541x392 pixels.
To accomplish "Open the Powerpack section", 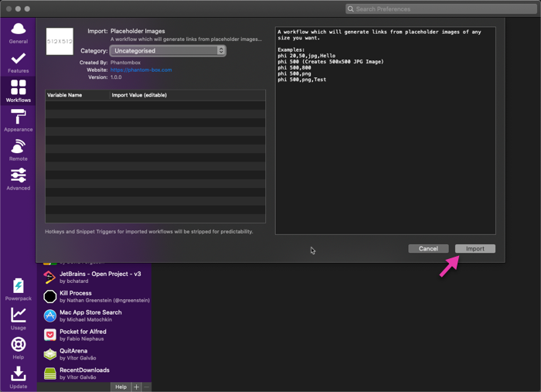I will click(19, 289).
